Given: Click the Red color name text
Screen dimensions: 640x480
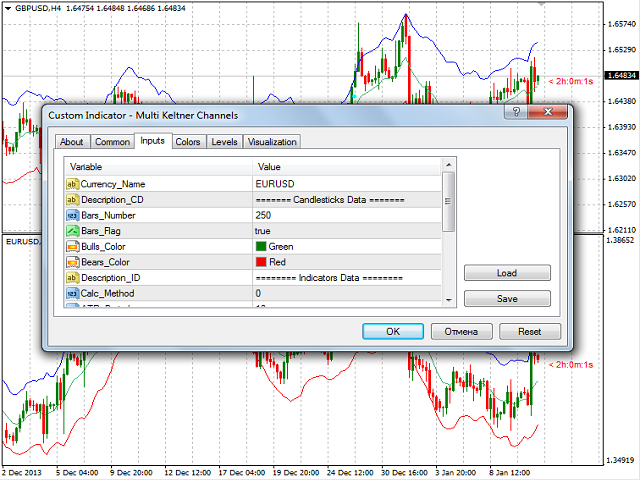Looking at the screenshot, I should click(x=277, y=262).
